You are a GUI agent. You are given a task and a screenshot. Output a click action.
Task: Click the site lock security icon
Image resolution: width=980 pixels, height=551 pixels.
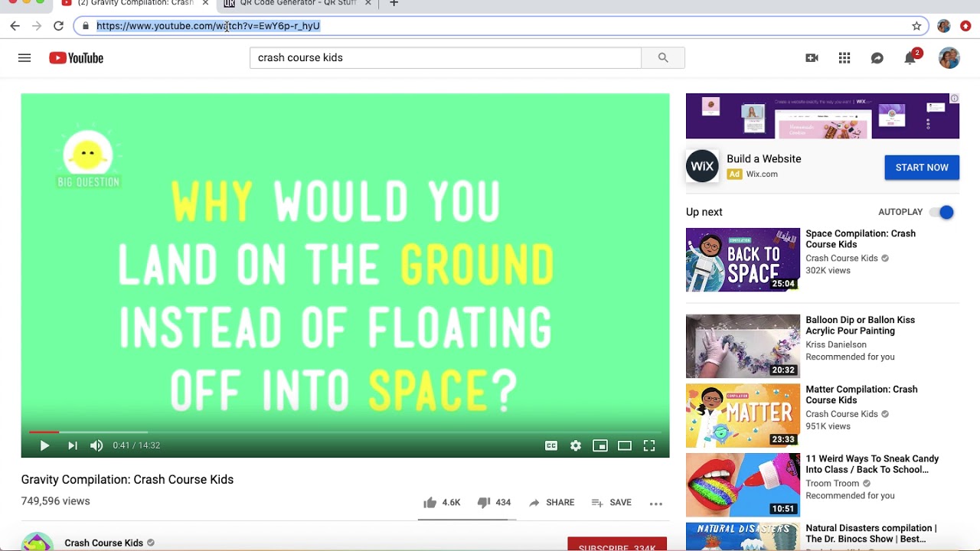[x=85, y=26]
